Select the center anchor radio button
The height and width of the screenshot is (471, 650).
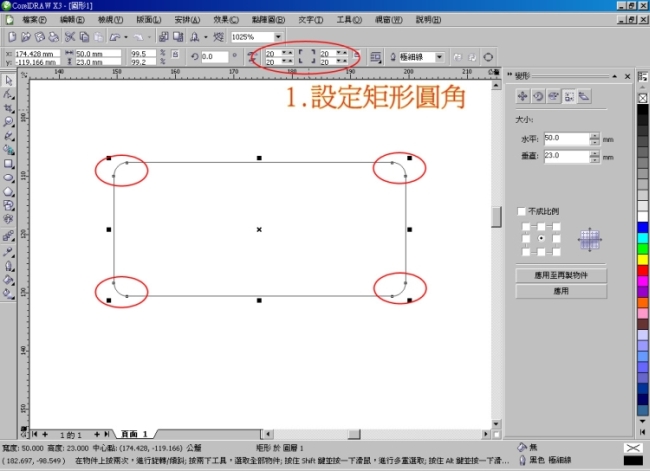pyautogui.click(x=541, y=238)
